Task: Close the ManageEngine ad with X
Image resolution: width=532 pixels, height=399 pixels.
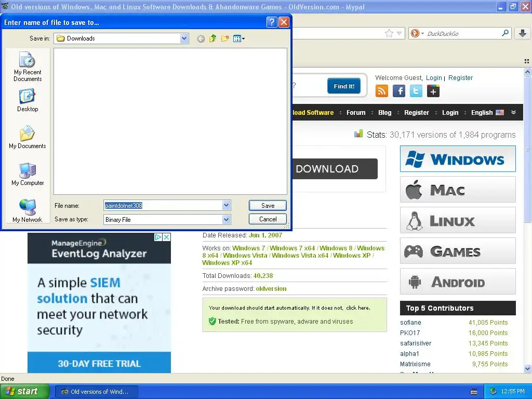Action: tap(166, 237)
